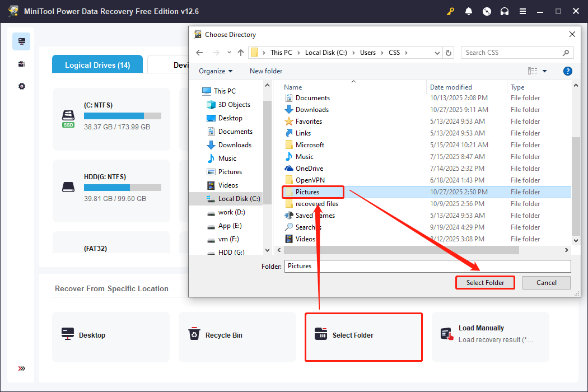588x392 pixels.
Task: Cancel the Choose Directory dialog
Action: tap(546, 282)
